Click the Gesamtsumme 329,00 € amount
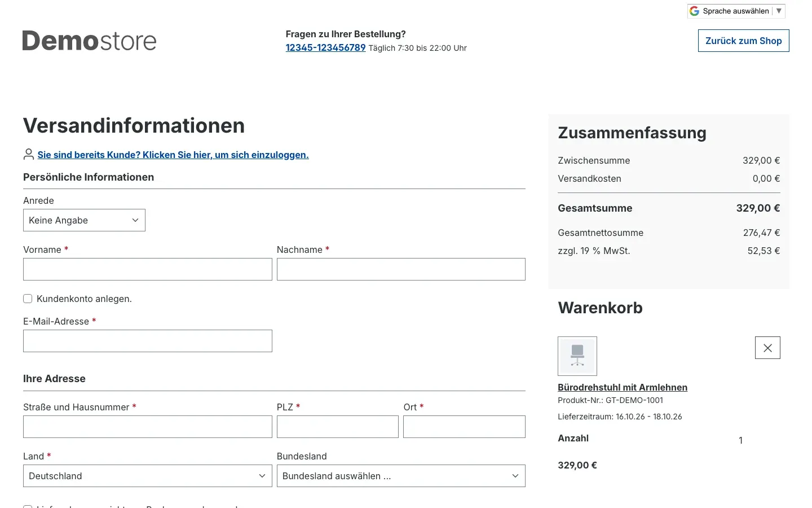Screen dimensions: 812x508 (x=758, y=208)
